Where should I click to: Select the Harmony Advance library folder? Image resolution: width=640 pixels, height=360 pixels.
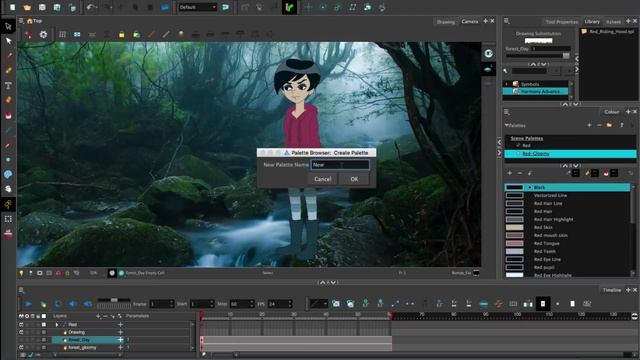(x=536, y=91)
